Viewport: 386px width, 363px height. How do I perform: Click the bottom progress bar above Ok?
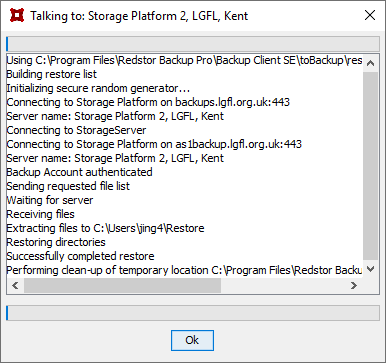193,313
